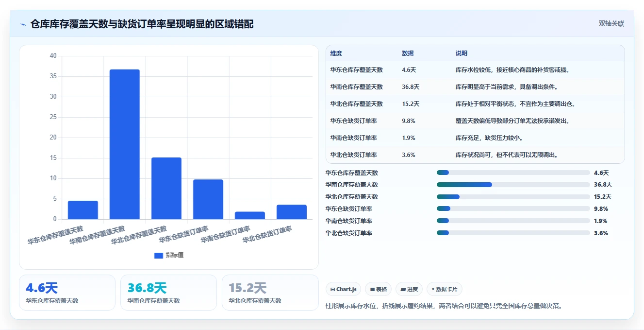Screen dimensions: 644x330
Task: Click the 36.8天 progress value label
Action: [x=603, y=185]
